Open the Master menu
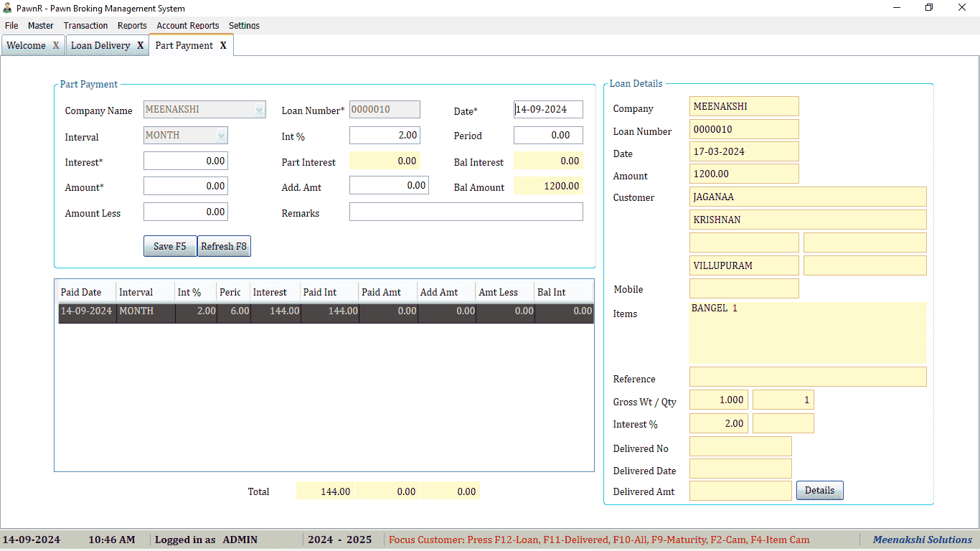This screenshot has height=551, width=980. [x=41, y=25]
